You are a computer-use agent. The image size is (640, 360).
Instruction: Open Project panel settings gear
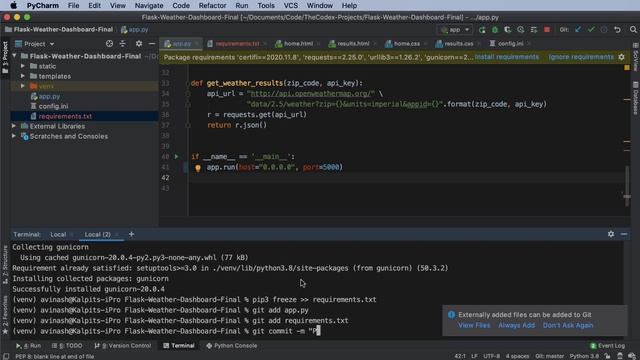click(139, 44)
